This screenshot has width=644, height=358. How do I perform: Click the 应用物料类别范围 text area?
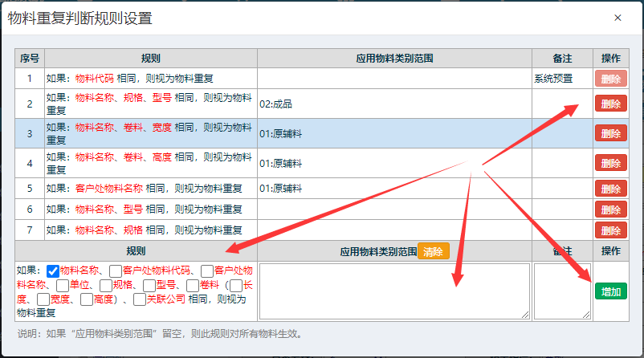pos(394,291)
